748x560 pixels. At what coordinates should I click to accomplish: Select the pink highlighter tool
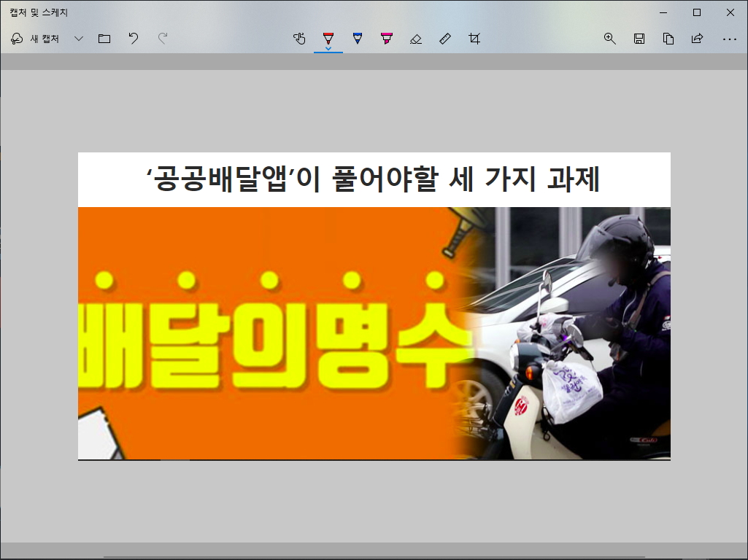386,39
